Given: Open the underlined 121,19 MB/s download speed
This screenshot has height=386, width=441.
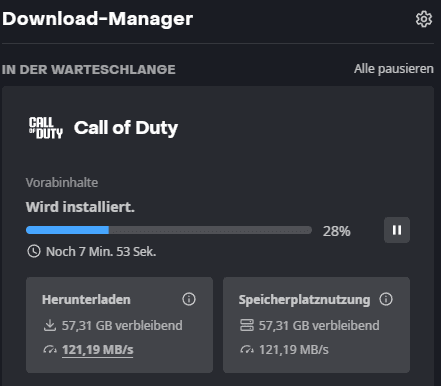Looking at the screenshot, I should (98, 350).
